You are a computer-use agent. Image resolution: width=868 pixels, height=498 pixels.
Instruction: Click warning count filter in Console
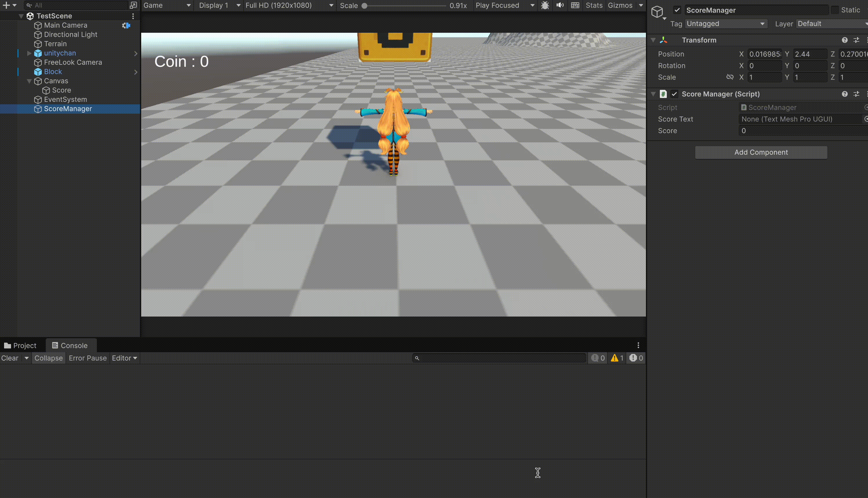617,358
